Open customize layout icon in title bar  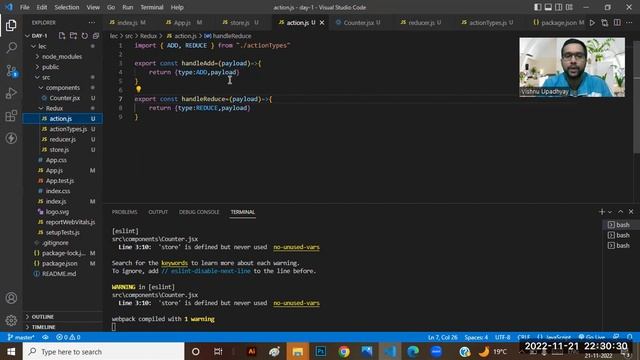[569, 7]
